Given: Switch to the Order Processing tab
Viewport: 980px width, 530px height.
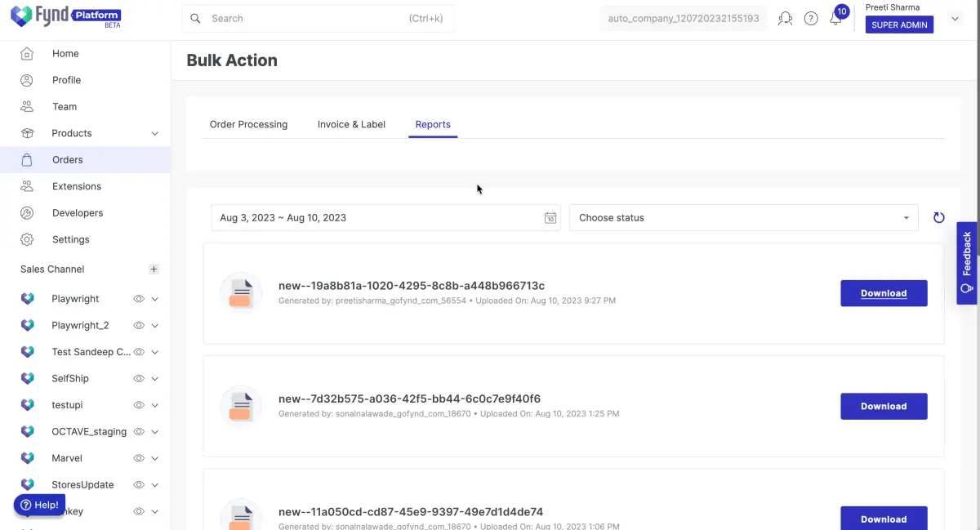Looking at the screenshot, I should pos(248,124).
